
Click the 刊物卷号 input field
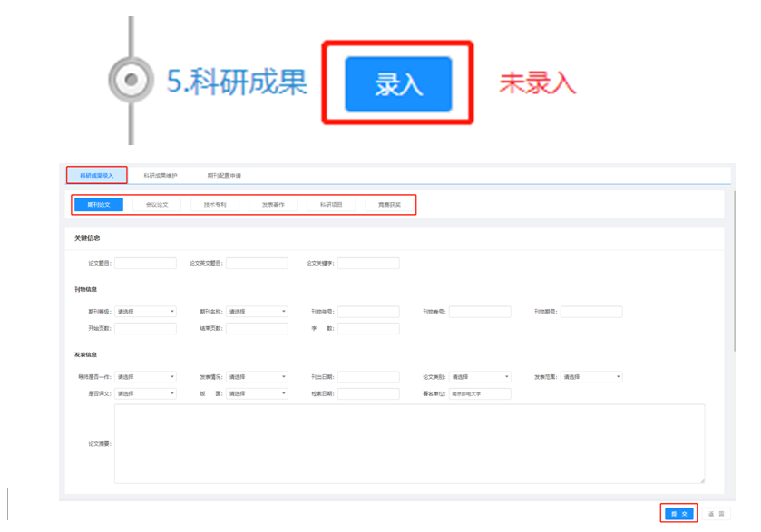(480, 312)
